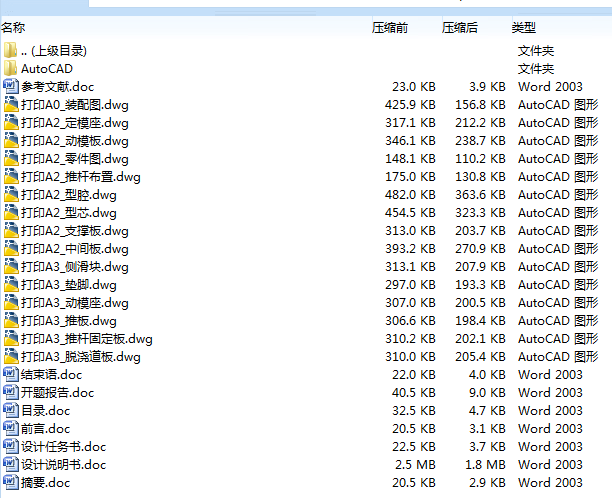The height and width of the screenshot is (498, 612).
Task: Click the 425.9 KB size value
Action: coord(410,105)
